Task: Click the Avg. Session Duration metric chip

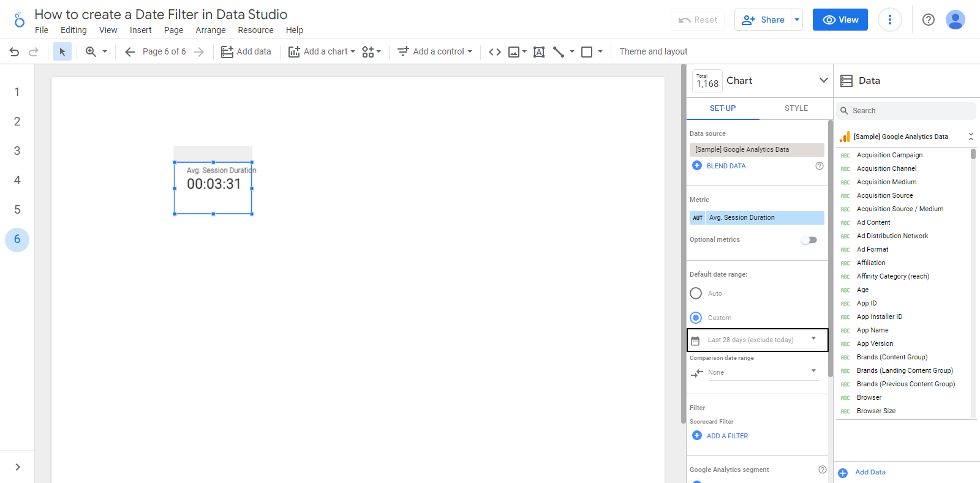Action: 756,218
